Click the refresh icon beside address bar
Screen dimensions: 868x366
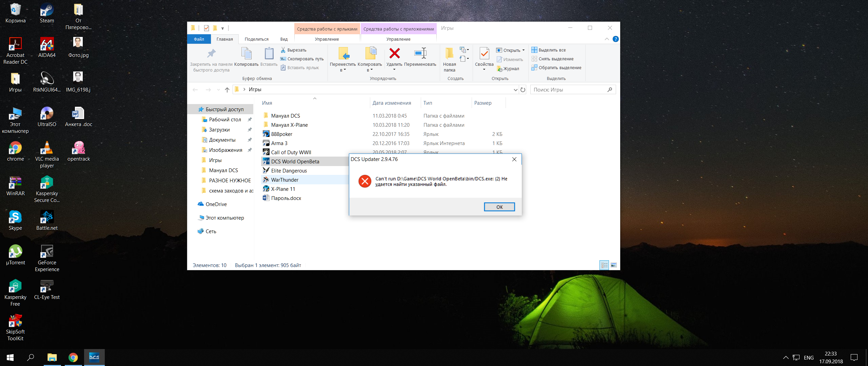(523, 90)
